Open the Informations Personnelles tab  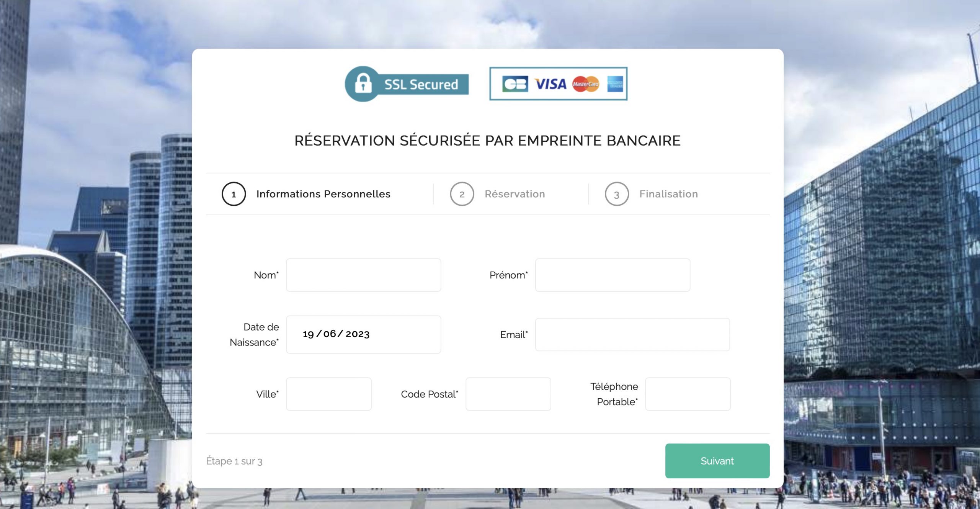pyautogui.click(x=323, y=194)
